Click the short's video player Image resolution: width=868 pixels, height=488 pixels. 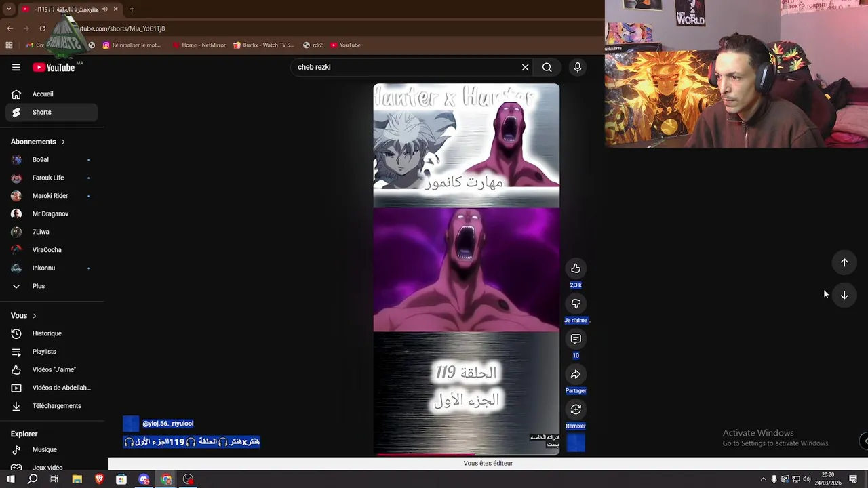[466, 269]
